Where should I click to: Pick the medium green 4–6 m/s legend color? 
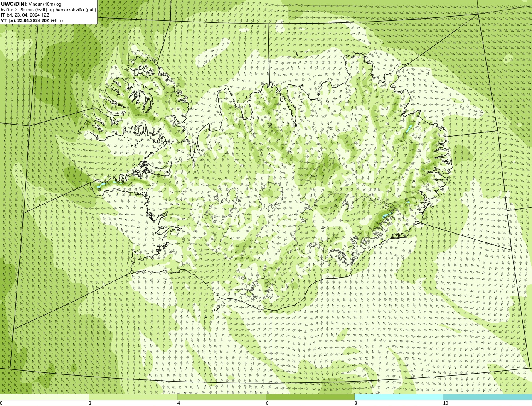pyautogui.click(x=222, y=397)
